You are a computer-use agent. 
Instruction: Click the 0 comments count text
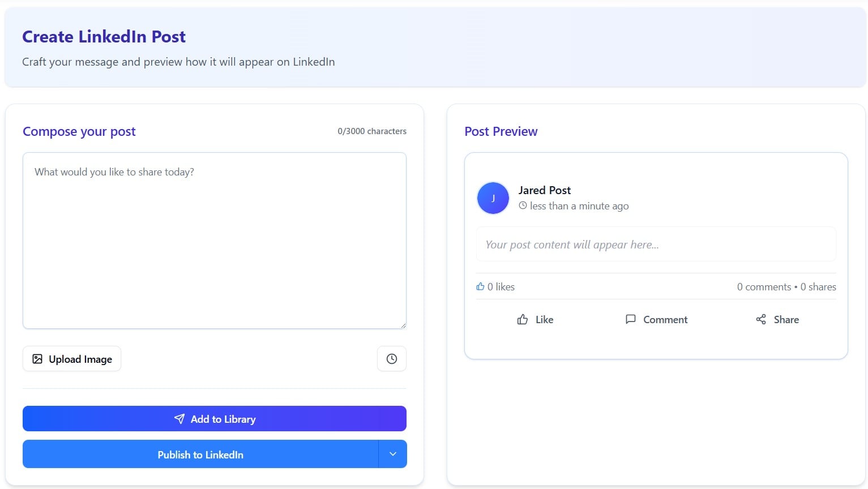coord(764,287)
